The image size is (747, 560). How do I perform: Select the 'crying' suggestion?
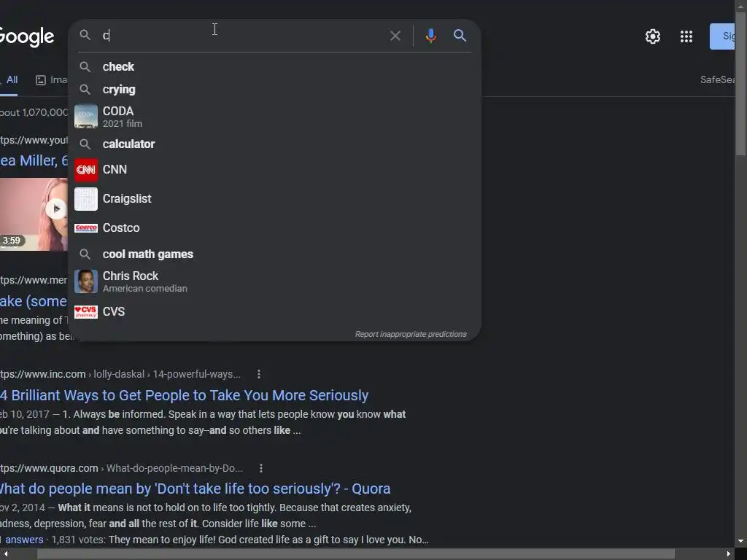[274, 90]
